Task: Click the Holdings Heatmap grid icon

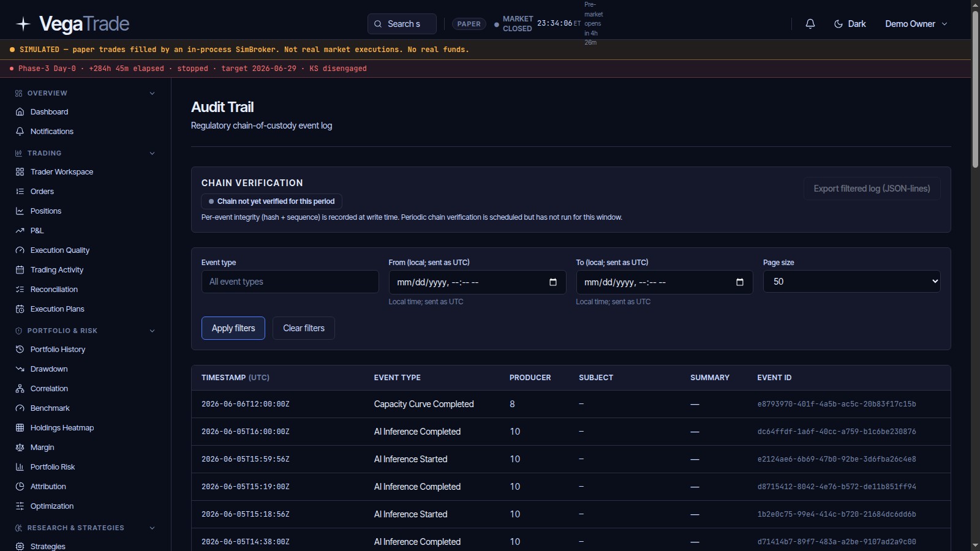Action: click(20, 428)
